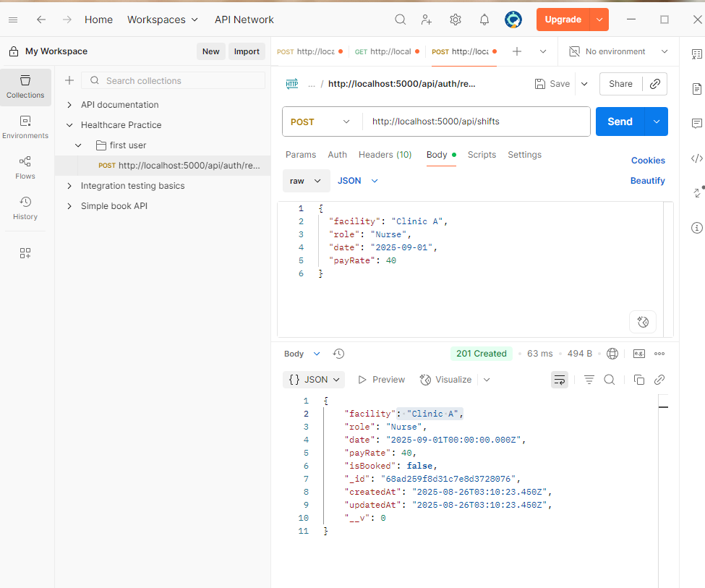Viewport: 705px width, 588px height.
Task: Expand Integration testing basics collection
Action: [69, 186]
